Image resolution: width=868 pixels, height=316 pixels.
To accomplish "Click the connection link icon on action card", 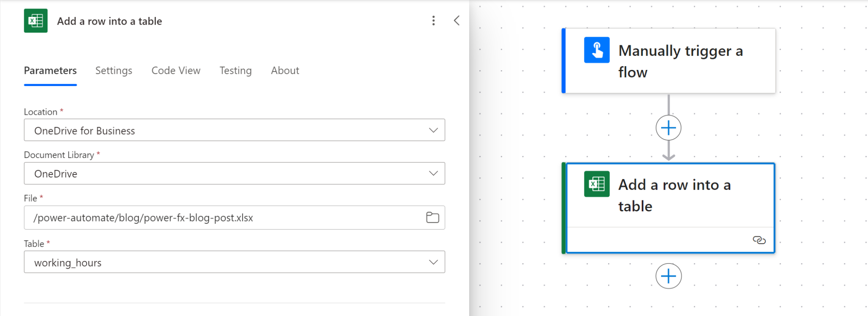I will click(759, 240).
